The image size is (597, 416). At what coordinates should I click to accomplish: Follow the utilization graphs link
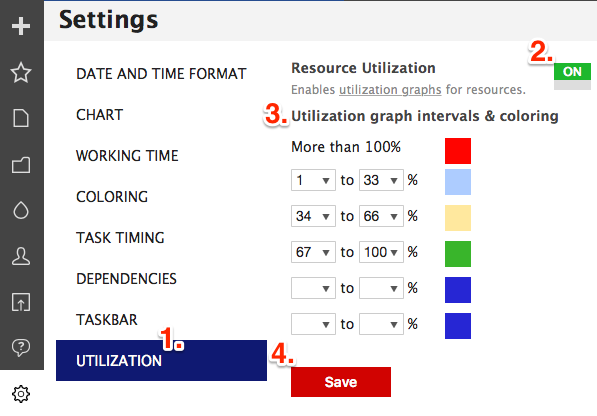[390, 89]
